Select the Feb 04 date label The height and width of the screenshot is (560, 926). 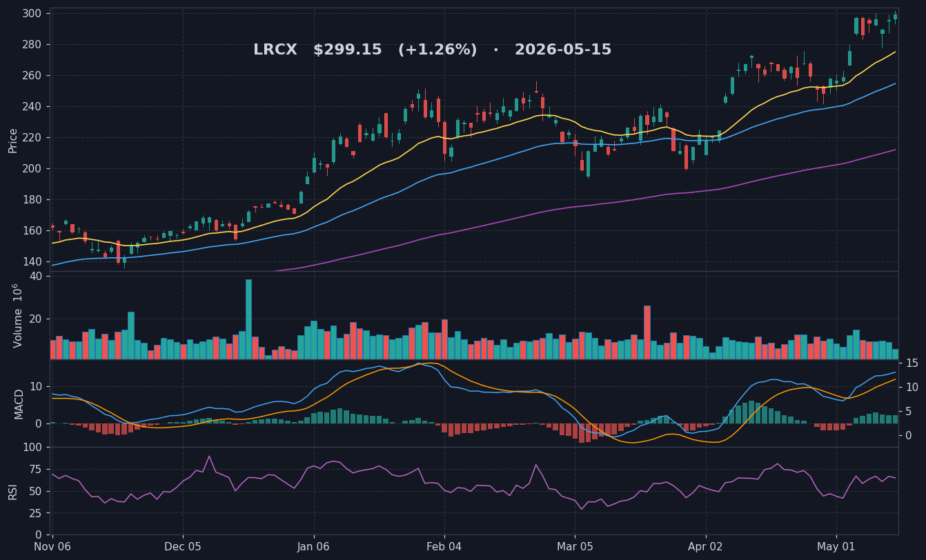[x=444, y=546]
